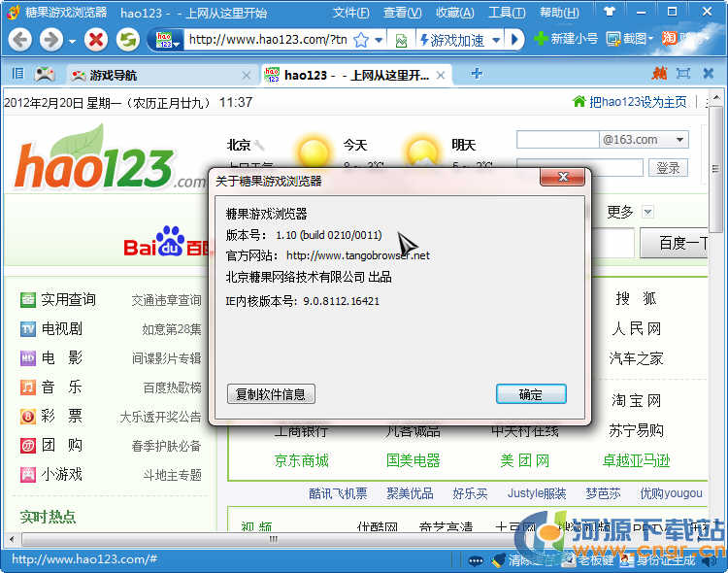Open the 查看(V) menu
Viewport: 728px width, 573px height.
coord(402,13)
